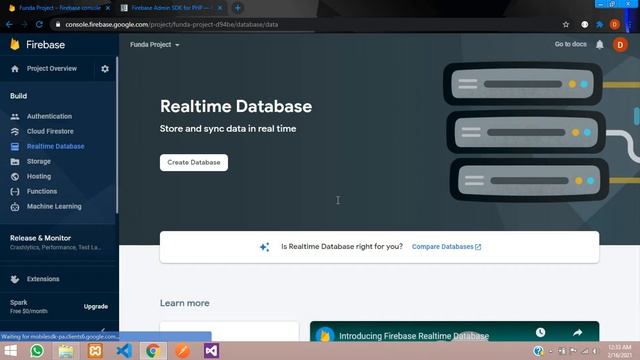Image resolution: width=640 pixels, height=360 pixels.
Task: Click Go to docs link
Action: point(570,44)
